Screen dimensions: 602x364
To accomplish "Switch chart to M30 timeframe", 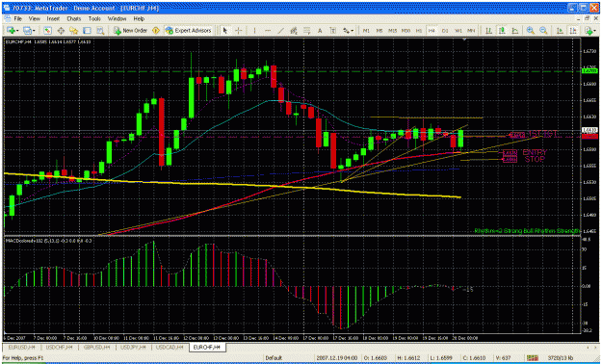I will coord(406,31).
